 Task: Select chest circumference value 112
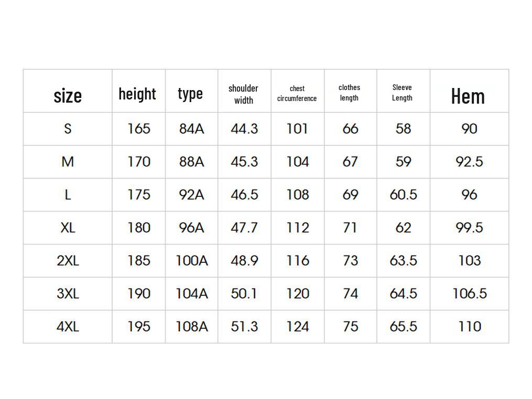click(298, 228)
